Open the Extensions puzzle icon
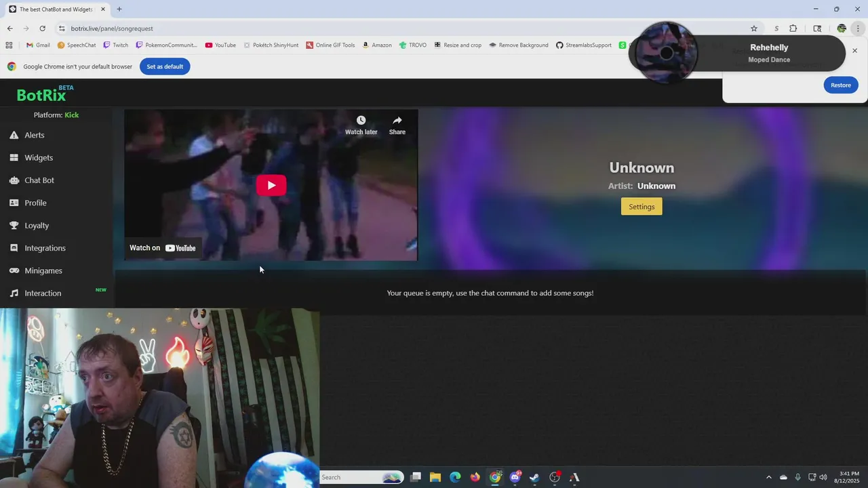868x488 pixels. (793, 28)
